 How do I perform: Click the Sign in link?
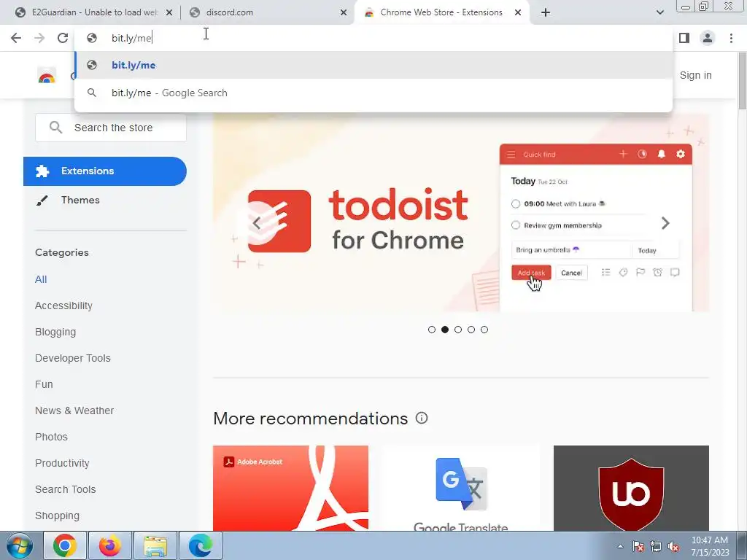(x=695, y=75)
